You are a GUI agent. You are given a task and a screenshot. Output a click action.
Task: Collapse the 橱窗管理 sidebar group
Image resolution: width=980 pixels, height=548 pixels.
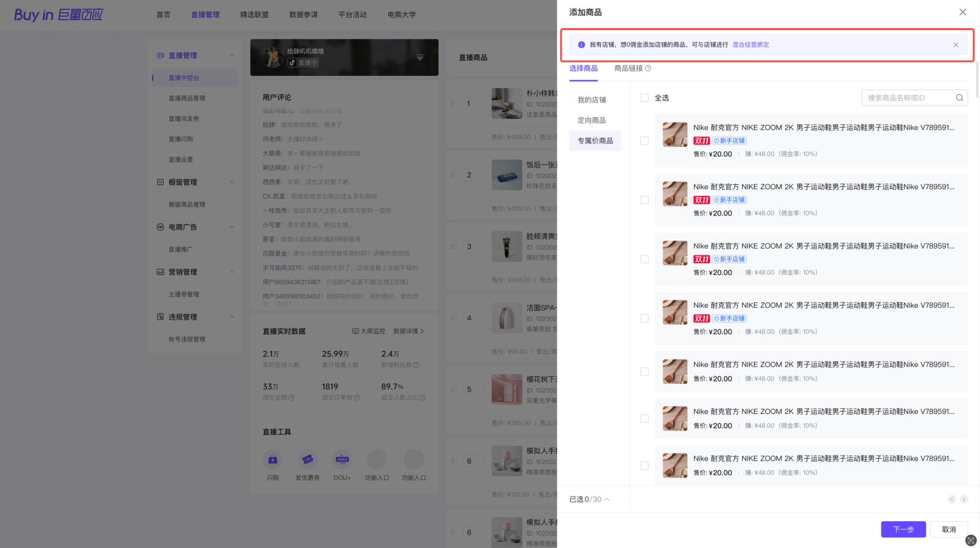[x=232, y=182]
